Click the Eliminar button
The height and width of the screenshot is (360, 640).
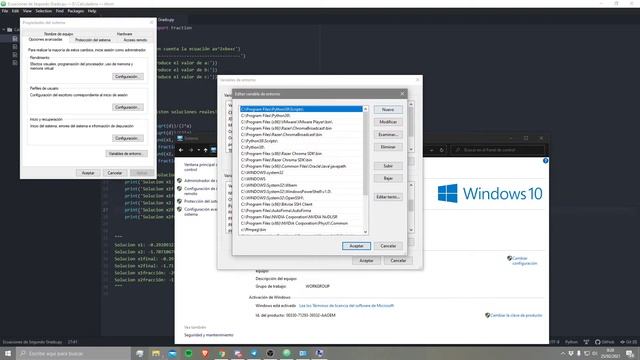pos(388,147)
